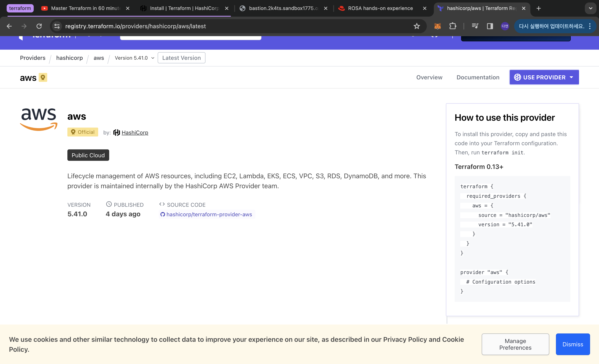Dismiss the cookie banner
This screenshot has width=599, height=364.
[x=573, y=344]
